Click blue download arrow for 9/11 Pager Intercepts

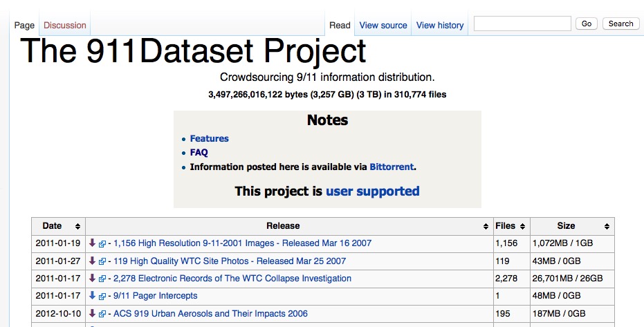[x=92, y=296]
